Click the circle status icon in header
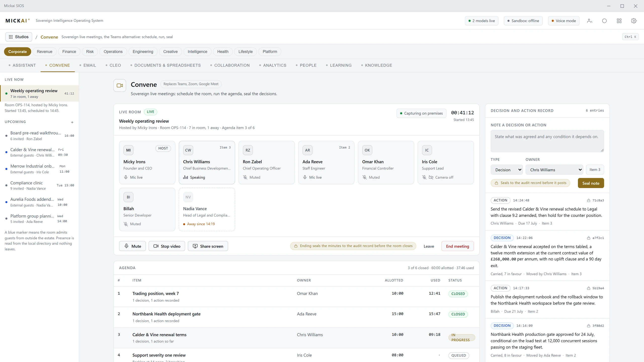 (x=604, y=21)
